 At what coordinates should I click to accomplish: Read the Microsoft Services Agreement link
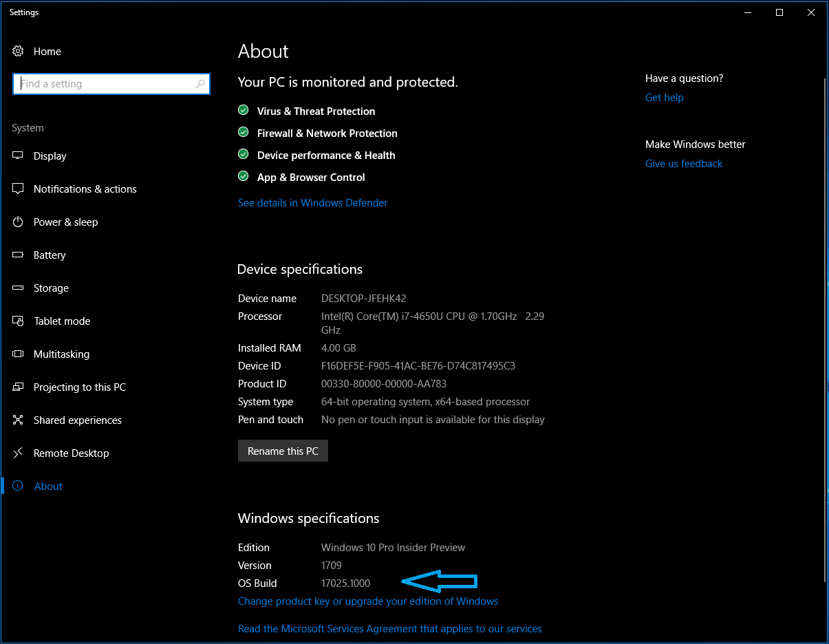click(x=389, y=629)
